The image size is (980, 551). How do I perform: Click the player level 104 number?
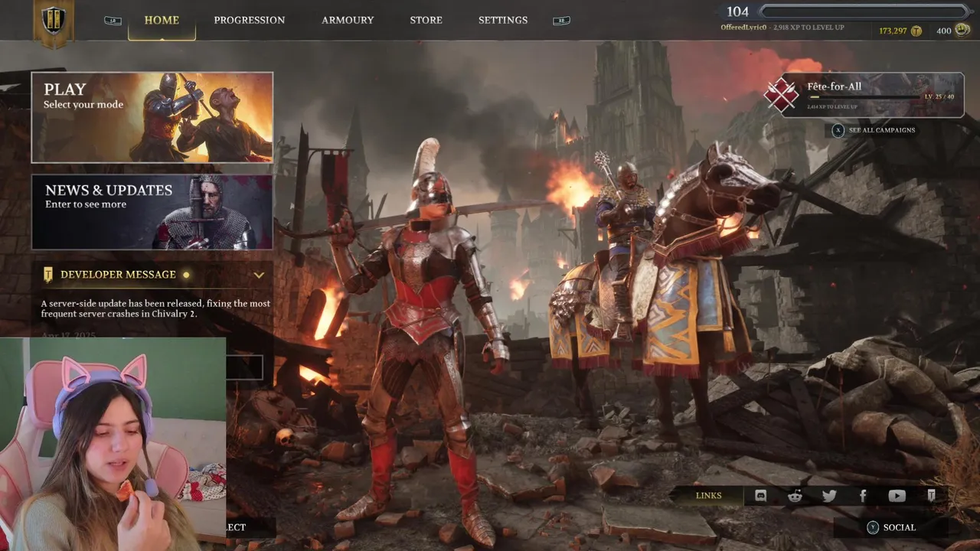[737, 11]
